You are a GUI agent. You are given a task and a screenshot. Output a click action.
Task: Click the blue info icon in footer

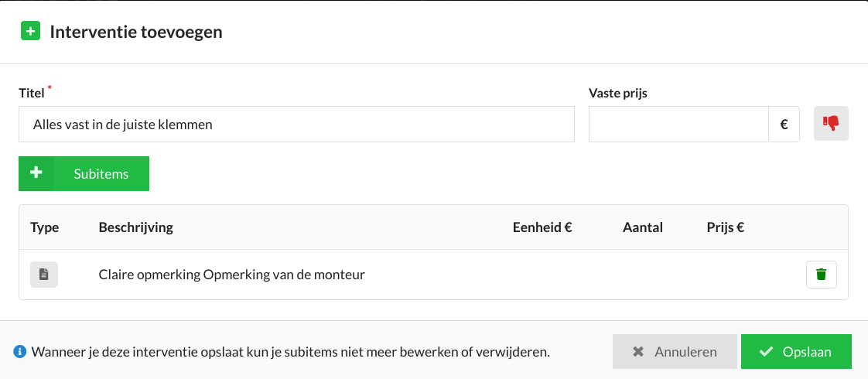pyautogui.click(x=20, y=351)
